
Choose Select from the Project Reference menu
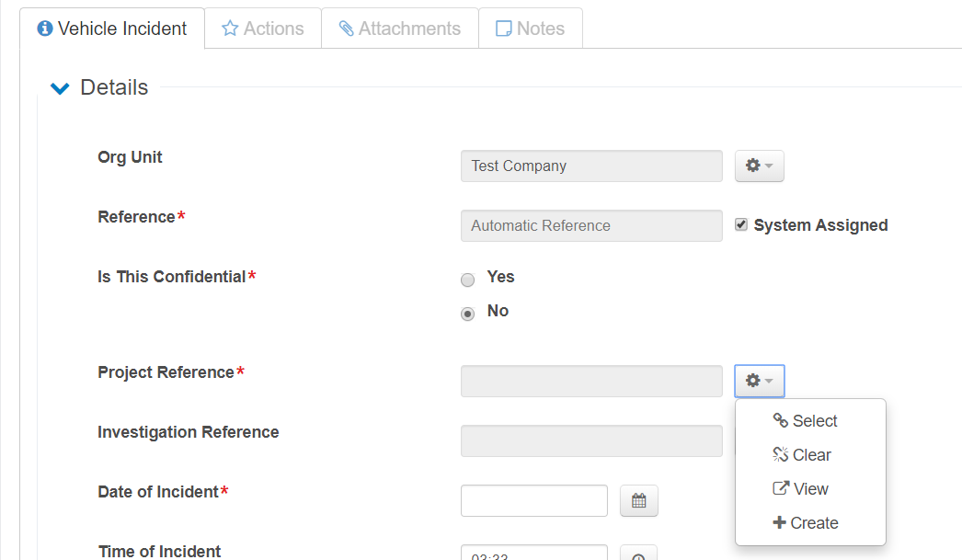[x=806, y=421]
